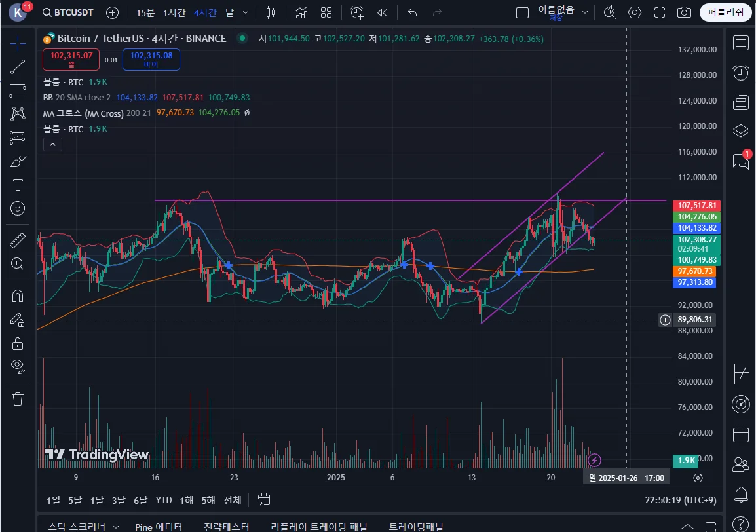The image size is (756, 532).
Task: Select the text annotation tool
Action: point(18,185)
